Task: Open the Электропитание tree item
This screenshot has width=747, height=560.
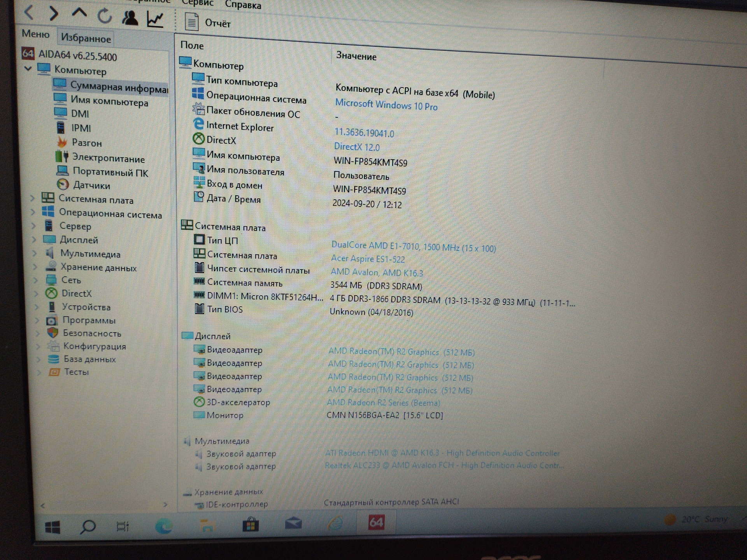Action: coord(100,157)
